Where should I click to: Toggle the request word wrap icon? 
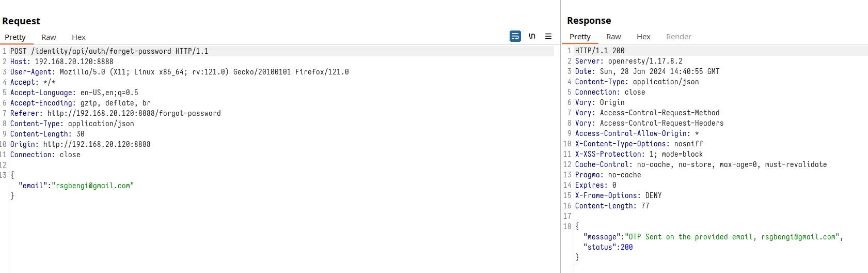click(x=515, y=36)
